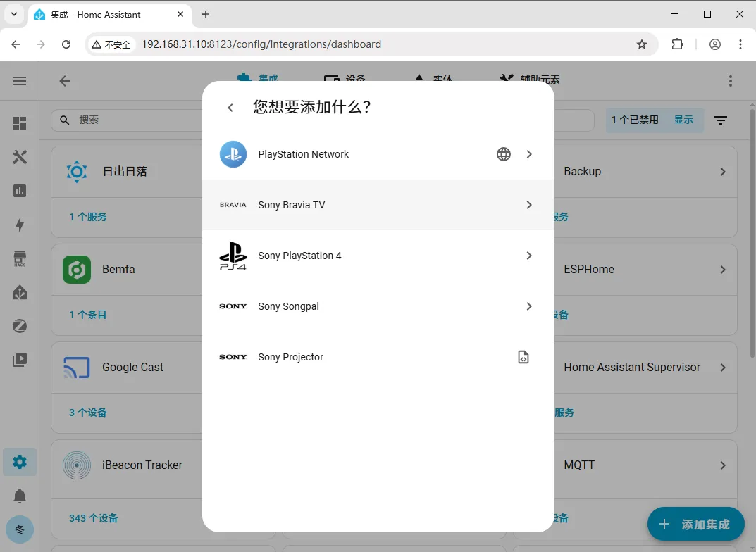Open the History chart sidebar icon
The height and width of the screenshot is (552, 756).
(20, 191)
